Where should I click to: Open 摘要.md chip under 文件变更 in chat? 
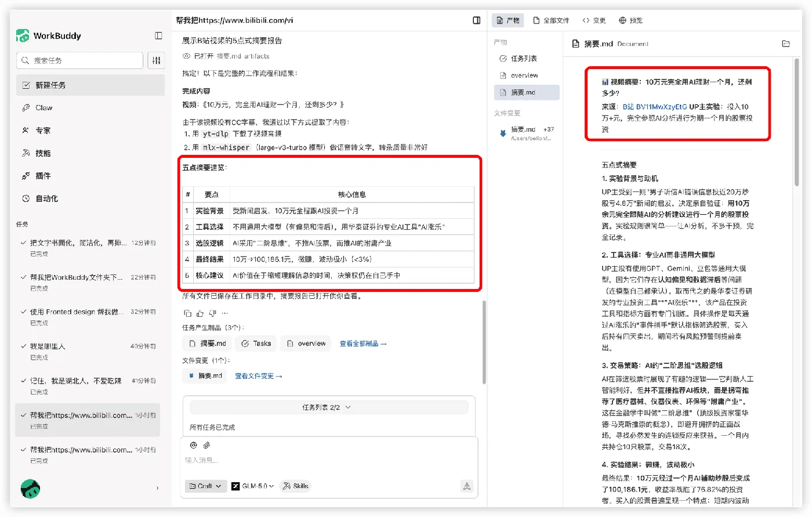(205, 376)
